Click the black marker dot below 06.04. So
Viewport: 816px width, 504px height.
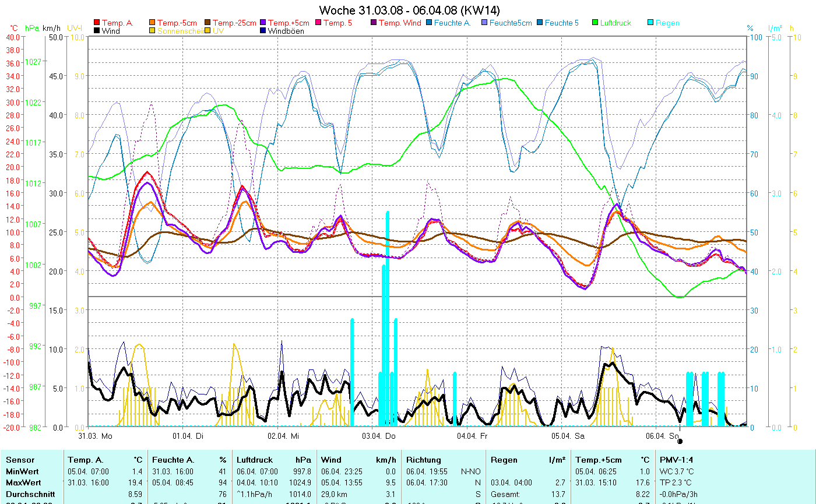(680, 442)
